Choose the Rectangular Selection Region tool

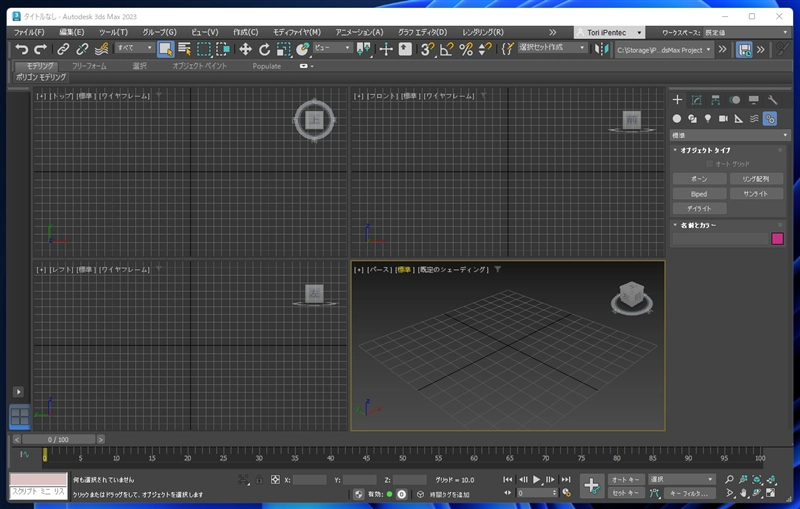click(204, 49)
